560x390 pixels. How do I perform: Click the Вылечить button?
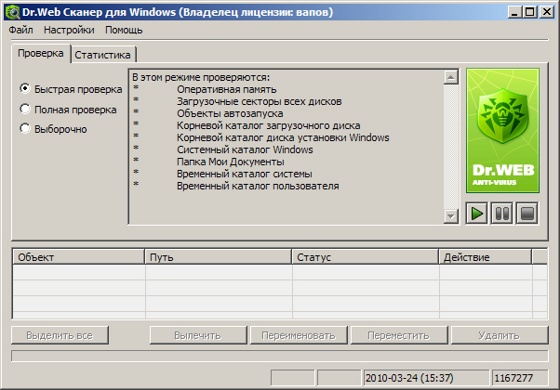pyautogui.click(x=198, y=335)
